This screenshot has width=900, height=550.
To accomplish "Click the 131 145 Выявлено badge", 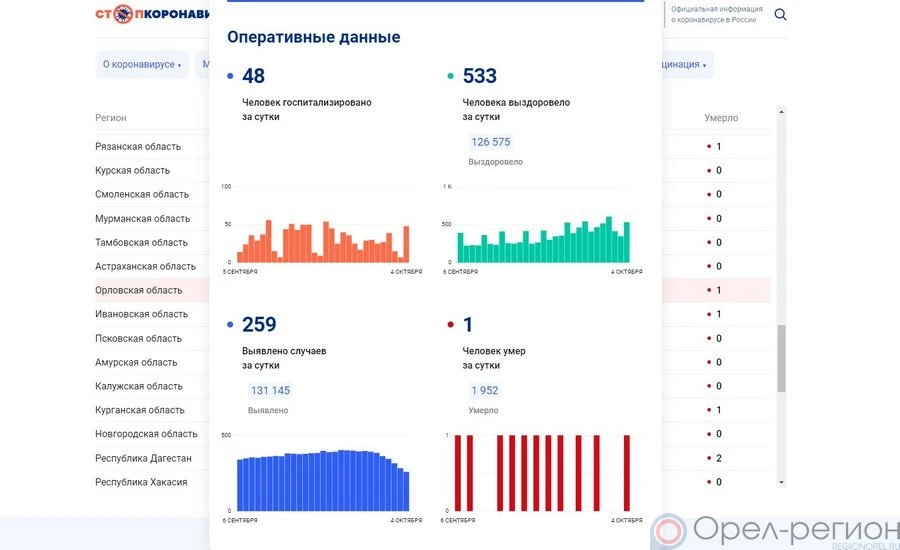I will tap(270, 391).
